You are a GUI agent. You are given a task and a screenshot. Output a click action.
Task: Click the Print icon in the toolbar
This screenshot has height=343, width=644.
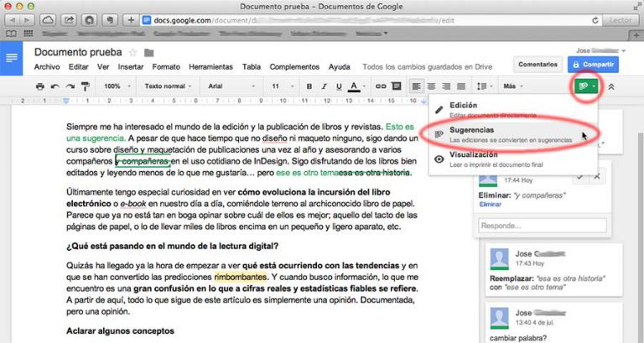click(x=40, y=86)
